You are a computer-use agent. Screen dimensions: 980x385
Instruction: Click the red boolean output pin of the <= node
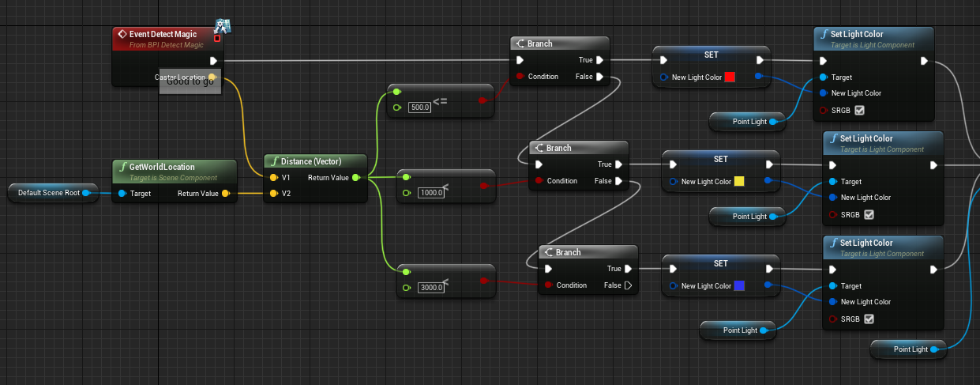pos(482,100)
